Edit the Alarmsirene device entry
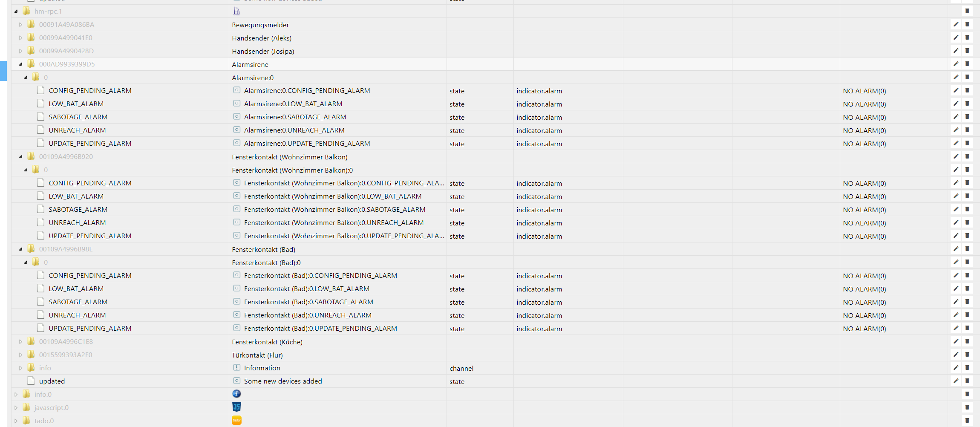The width and height of the screenshot is (980, 427). [956, 64]
